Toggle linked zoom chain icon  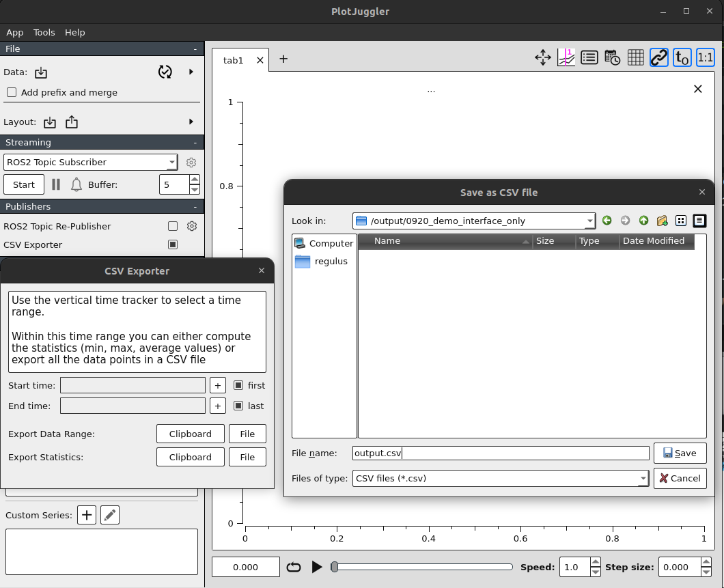click(659, 57)
